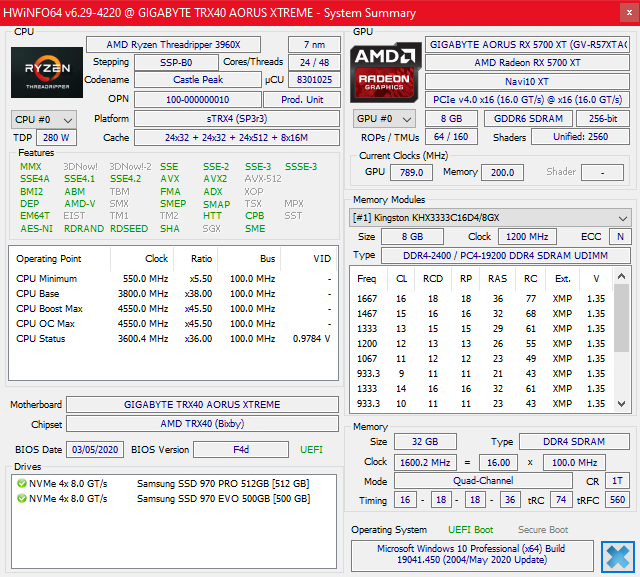Click the CPU Status operating point row
Viewport: 640px width, 577px height.
[173, 339]
